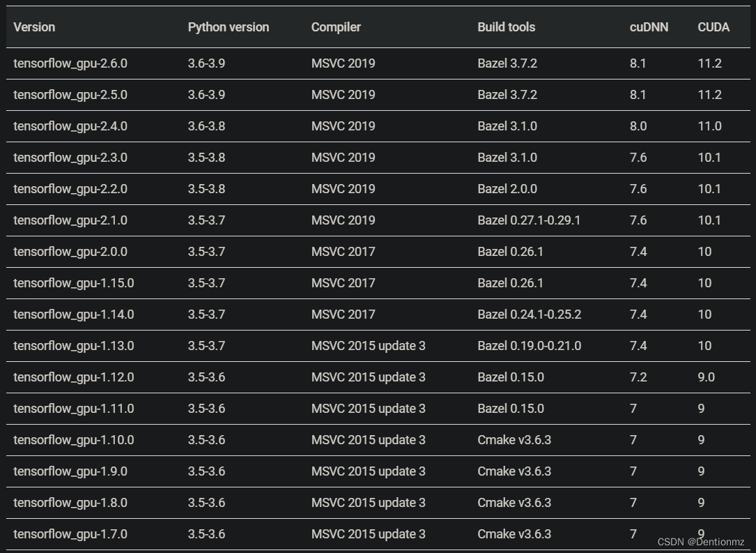The image size is (756, 553).
Task: Click the Compiler column header
Action: point(336,27)
